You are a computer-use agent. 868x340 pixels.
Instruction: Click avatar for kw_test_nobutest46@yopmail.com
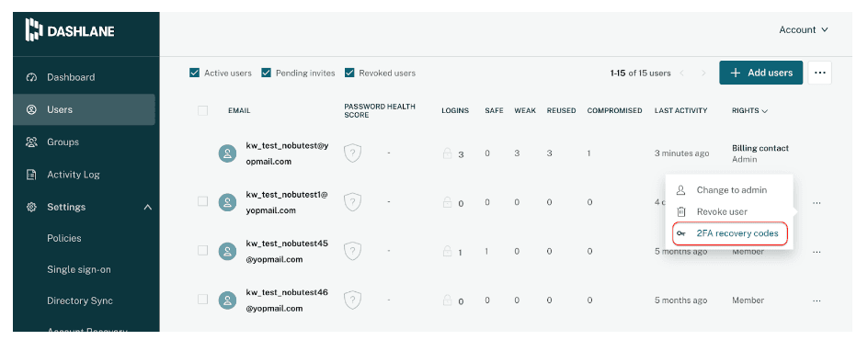227,300
